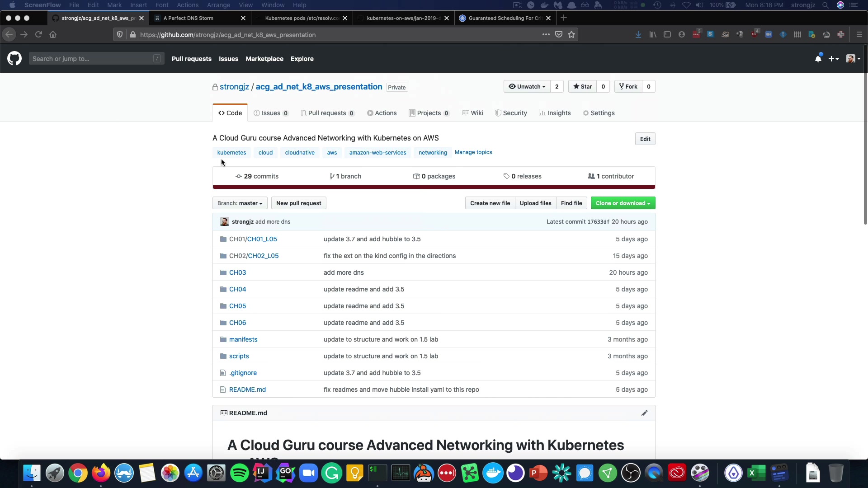The height and width of the screenshot is (488, 868).
Task: Reload the current page
Action: coord(38,35)
